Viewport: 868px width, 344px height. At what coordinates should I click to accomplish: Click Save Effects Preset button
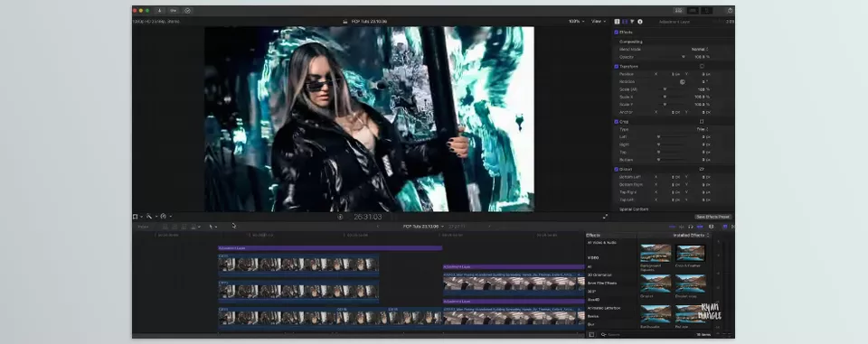pyautogui.click(x=713, y=217)
